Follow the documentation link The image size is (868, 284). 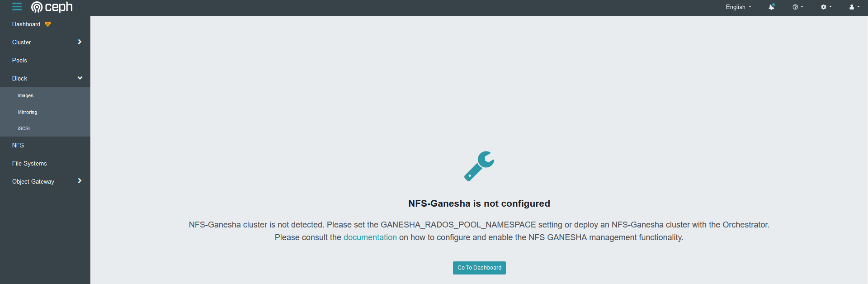(370, 237)
